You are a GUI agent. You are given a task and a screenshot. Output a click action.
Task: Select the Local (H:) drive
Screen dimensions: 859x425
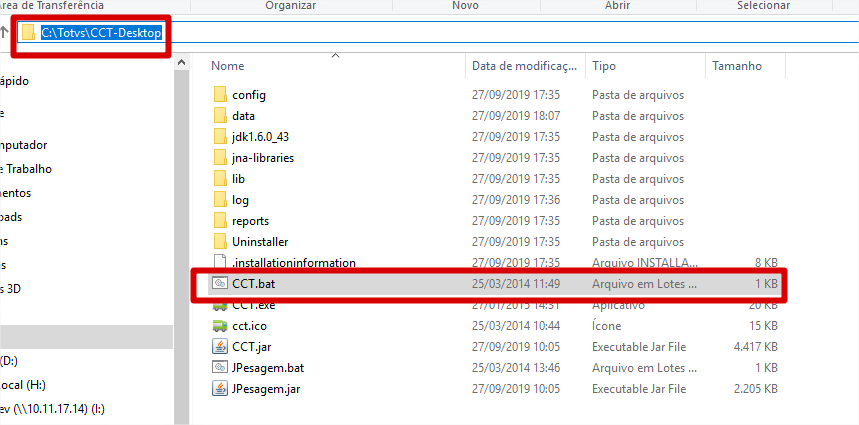pyautogui.click(x=22, y=385)
